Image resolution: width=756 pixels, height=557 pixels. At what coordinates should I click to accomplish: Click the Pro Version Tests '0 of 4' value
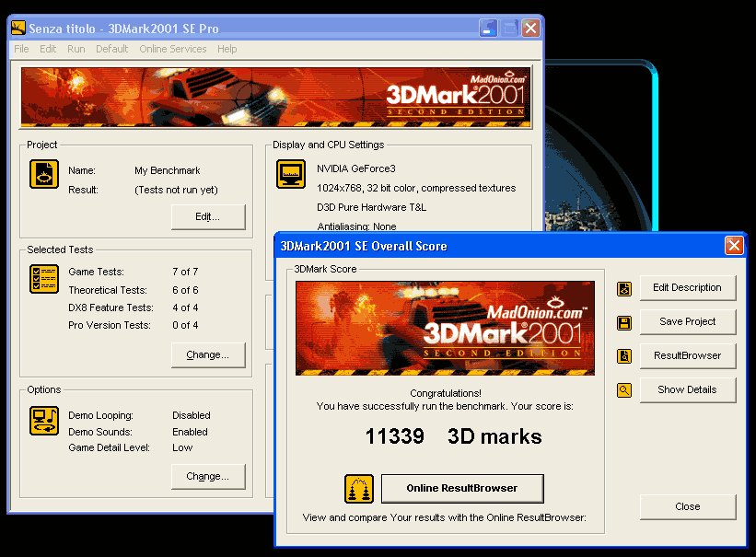pos(185,326)
